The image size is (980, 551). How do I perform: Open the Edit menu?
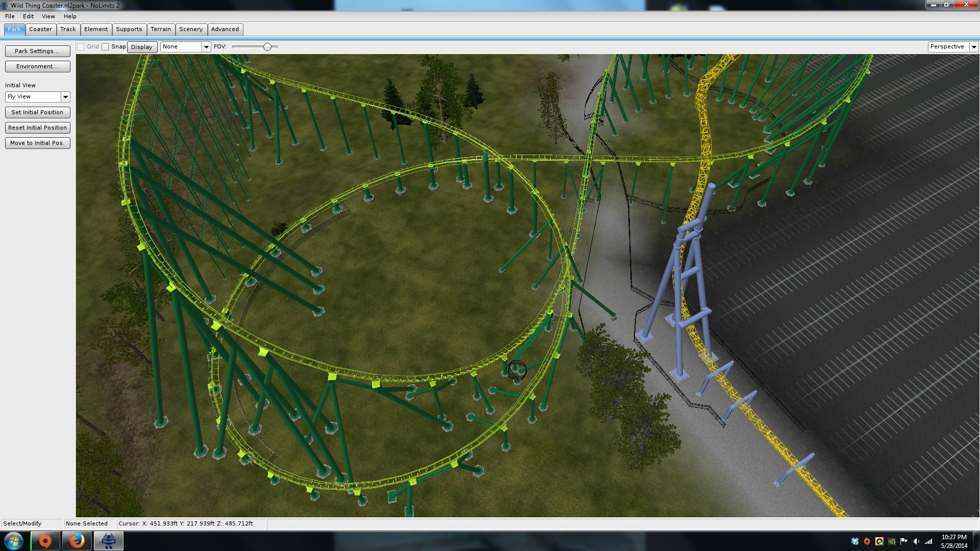pyautogui.click(x=28, y=16)
